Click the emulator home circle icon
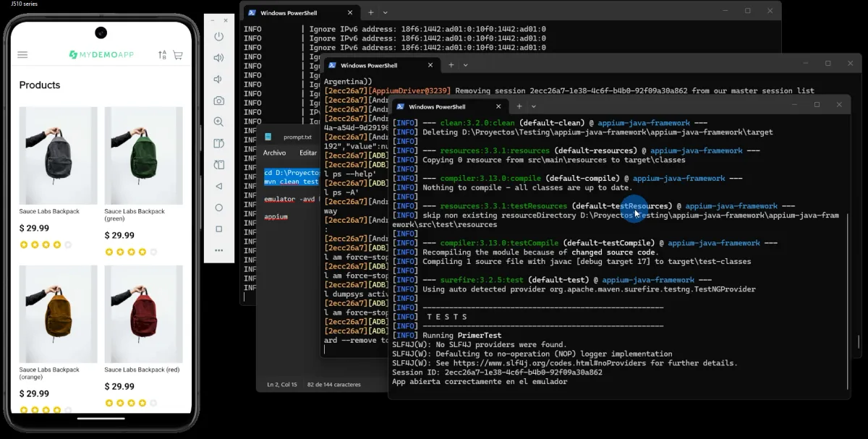Screen dimensions: 868x439 (218, 208)
